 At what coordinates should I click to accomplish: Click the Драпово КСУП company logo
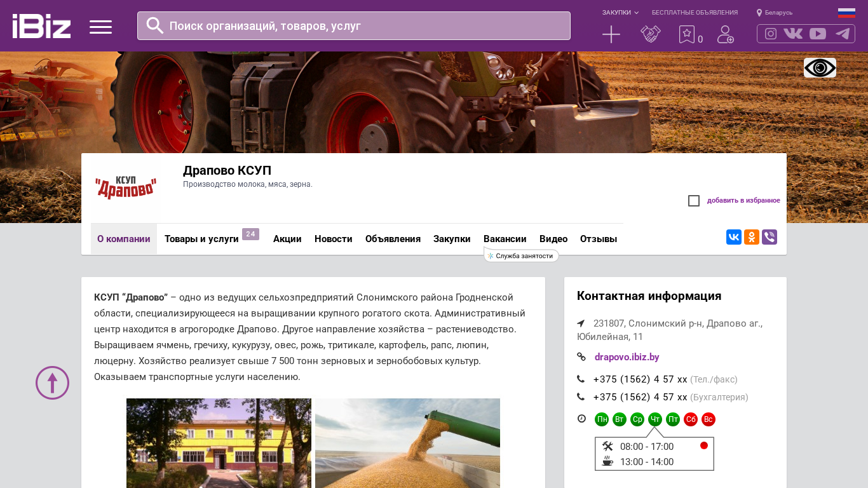click(126, 188)
